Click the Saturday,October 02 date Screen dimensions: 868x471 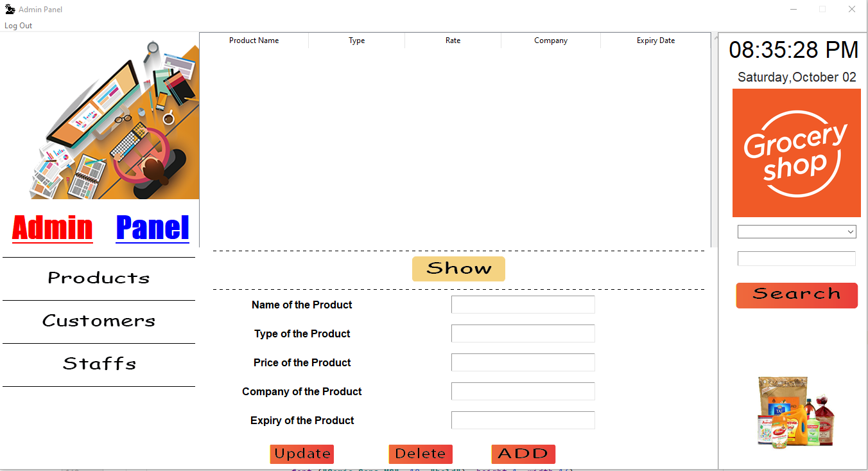click(797, 77)
